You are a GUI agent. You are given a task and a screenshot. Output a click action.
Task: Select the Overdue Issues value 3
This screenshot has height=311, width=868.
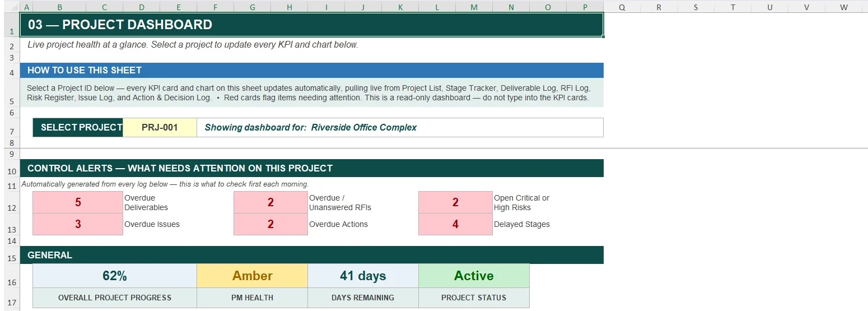pyautogui.click(x=78, y=224)
